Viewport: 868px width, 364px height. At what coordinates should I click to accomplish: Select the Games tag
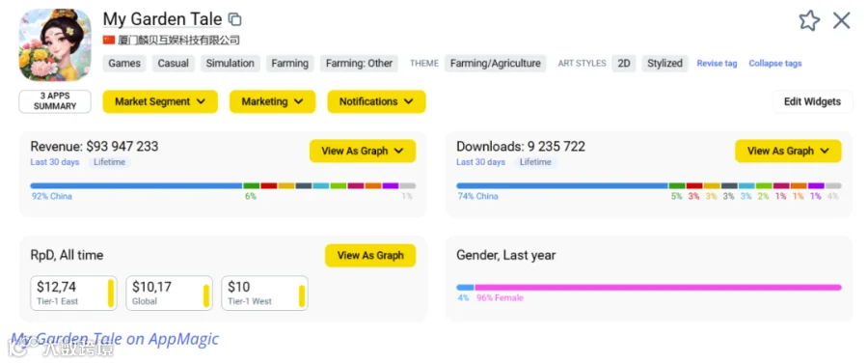(124, 63)
